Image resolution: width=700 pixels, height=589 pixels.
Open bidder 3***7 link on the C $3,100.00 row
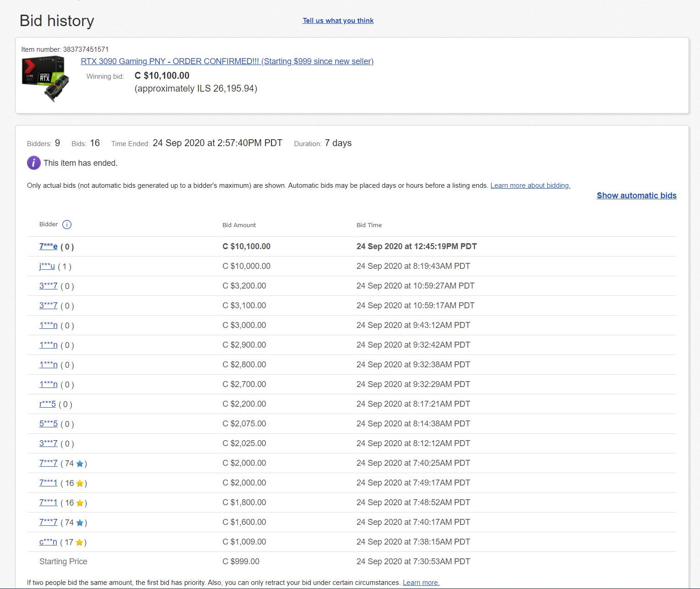[49, 305]
